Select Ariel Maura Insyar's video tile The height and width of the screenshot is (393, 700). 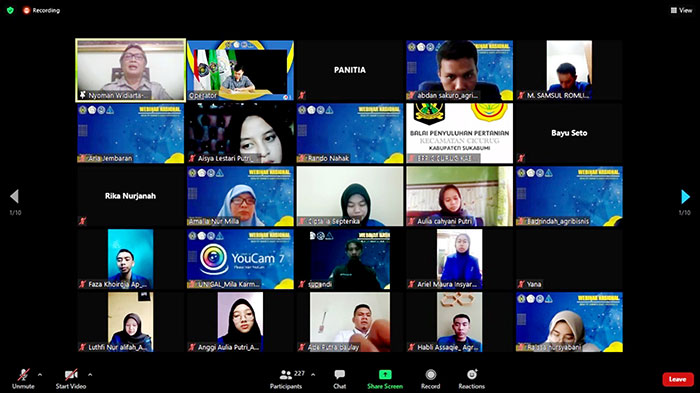tap(459, 259)
